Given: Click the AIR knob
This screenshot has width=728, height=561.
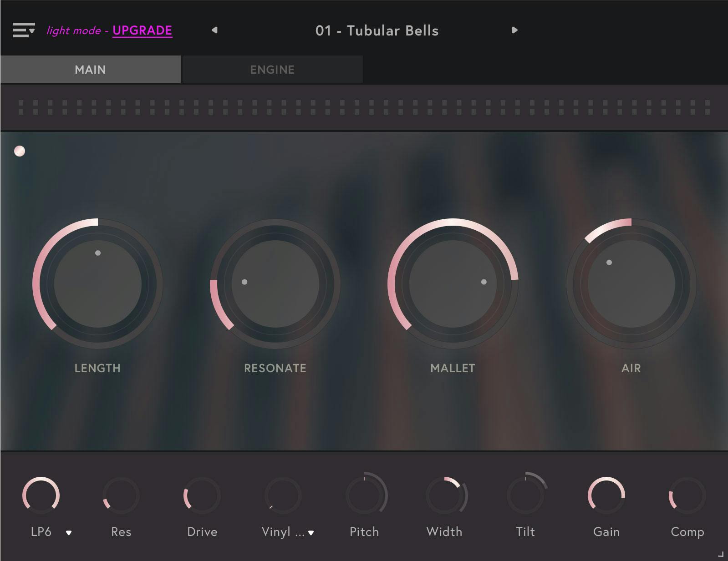Looking at the screenshot, I should [631, 284].
